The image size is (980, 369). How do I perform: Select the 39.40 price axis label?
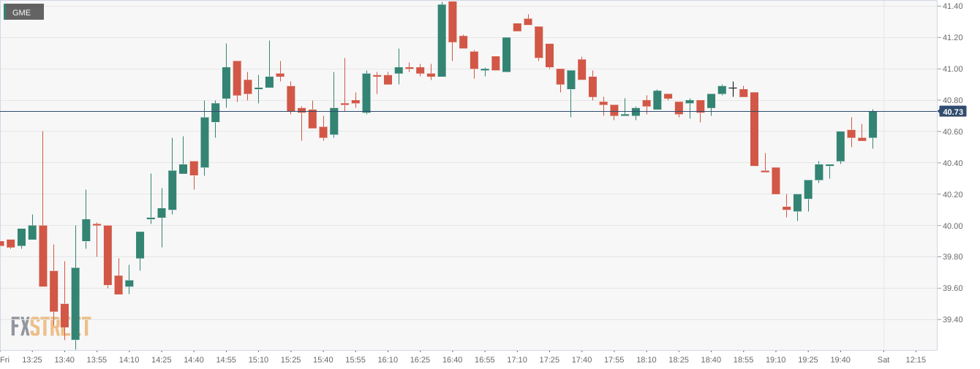952,320
